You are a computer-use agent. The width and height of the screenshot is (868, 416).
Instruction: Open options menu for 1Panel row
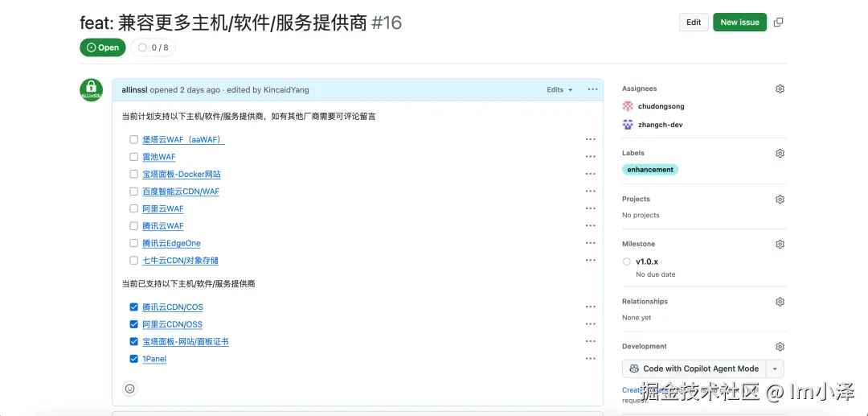click(591, 358)
